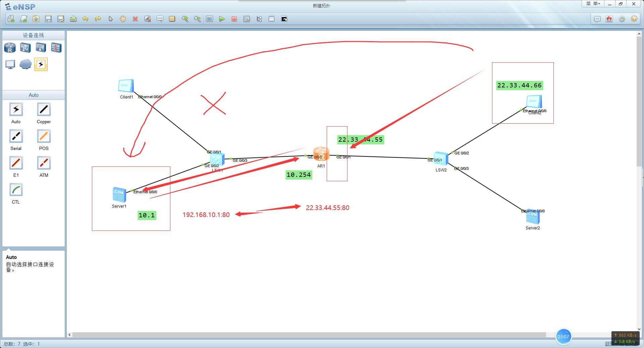Click the 10.254 green label
This screenshot has height=348, width=644.
coord(299,175)
